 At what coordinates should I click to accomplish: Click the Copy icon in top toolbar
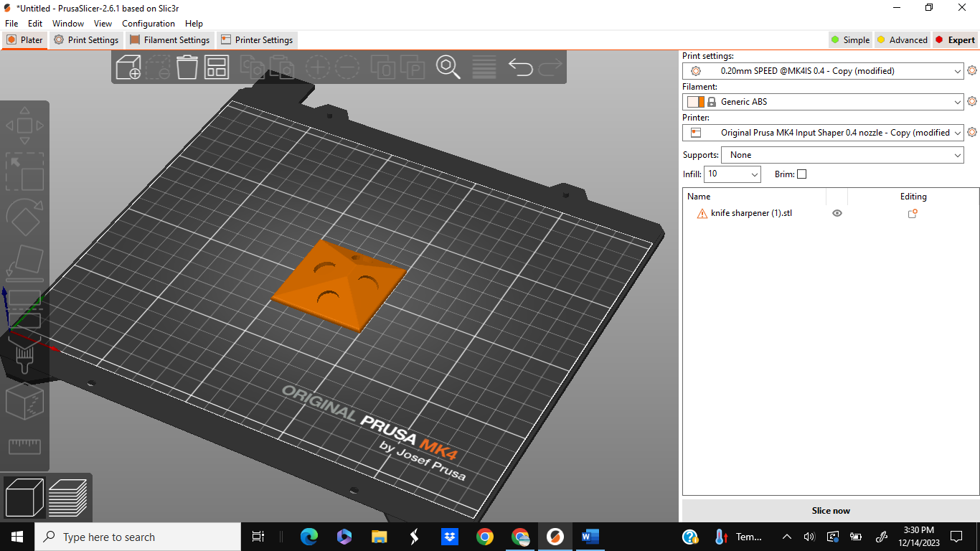tap(252, 67)
